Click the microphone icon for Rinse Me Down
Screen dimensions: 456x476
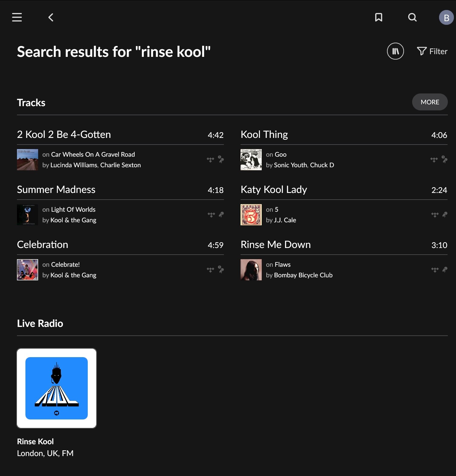click(445, 269)
